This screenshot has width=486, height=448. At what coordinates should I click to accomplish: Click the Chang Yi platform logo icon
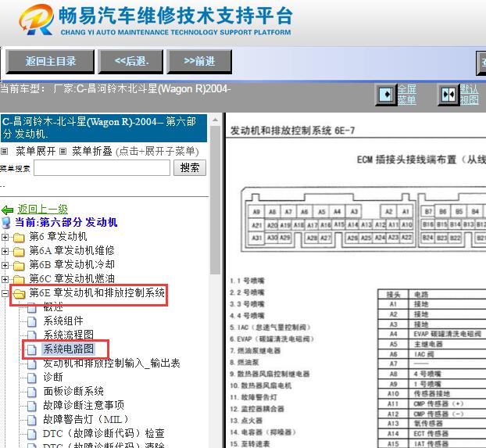(x=37, y=20)
